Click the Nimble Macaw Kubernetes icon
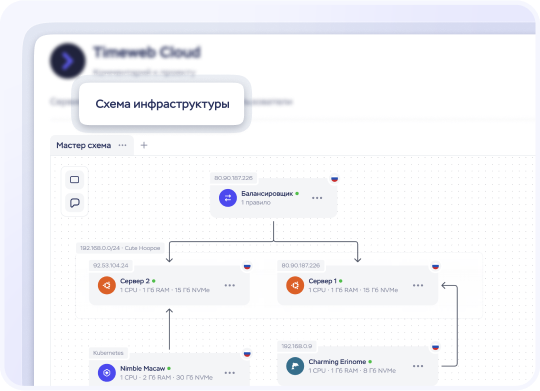Viewport: 540px width, 391px height. 107,373
